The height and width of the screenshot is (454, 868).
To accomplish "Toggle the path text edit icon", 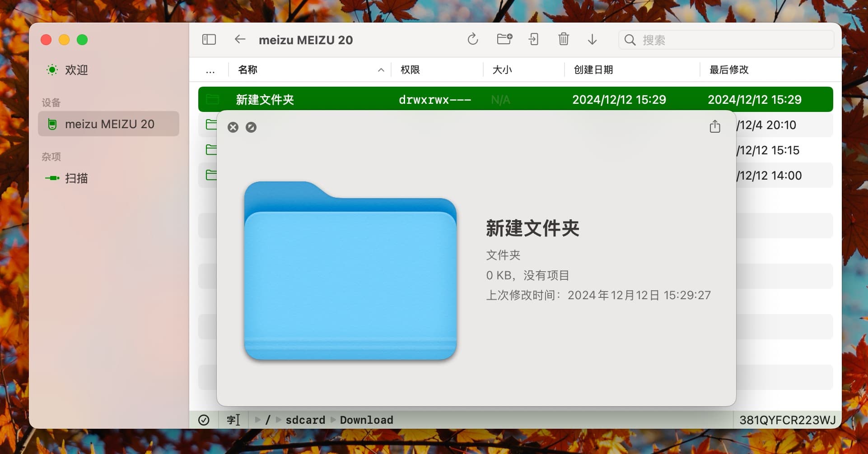I will tap(233, 420).
